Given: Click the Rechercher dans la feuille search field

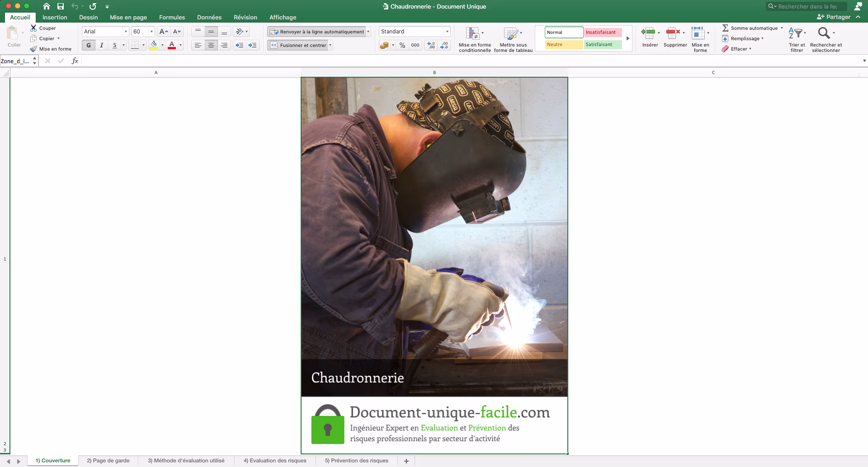Looking at the screenshot, I should [x=807, y=6].
